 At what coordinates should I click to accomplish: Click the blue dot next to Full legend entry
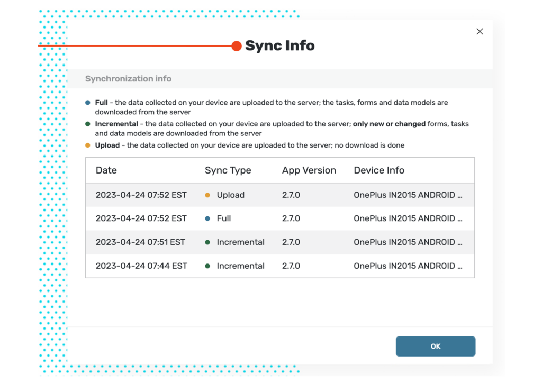click(x=87, y=102)
